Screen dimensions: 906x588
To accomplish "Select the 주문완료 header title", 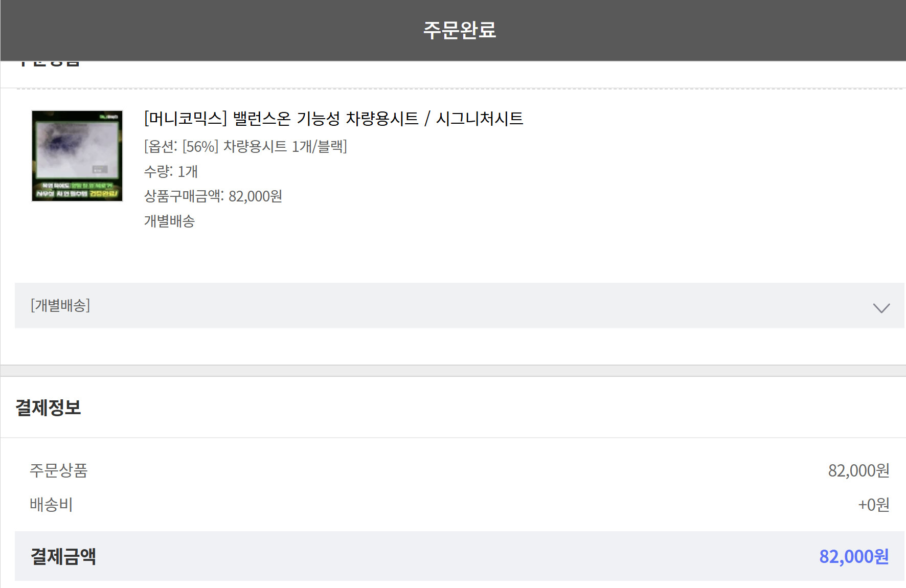I will [x=459, y=30].
